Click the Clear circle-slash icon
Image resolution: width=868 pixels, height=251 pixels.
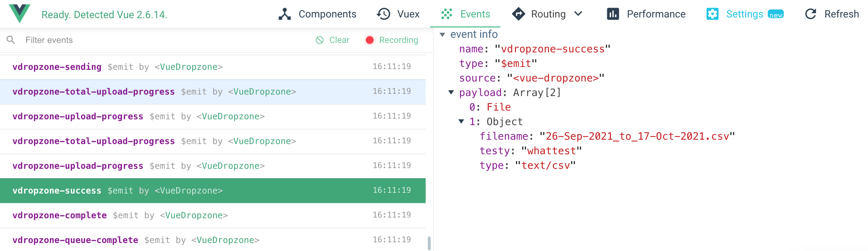tap(320, 40)
